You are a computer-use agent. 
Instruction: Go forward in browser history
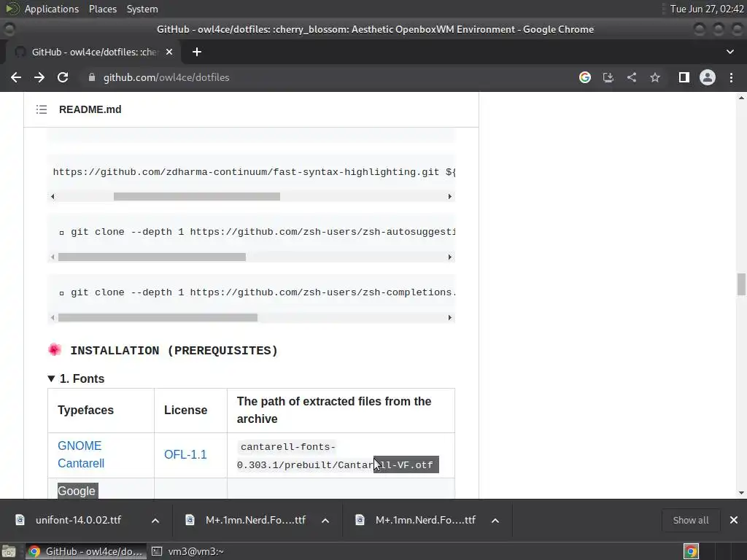pyautogui.click(x=39, y=77)
